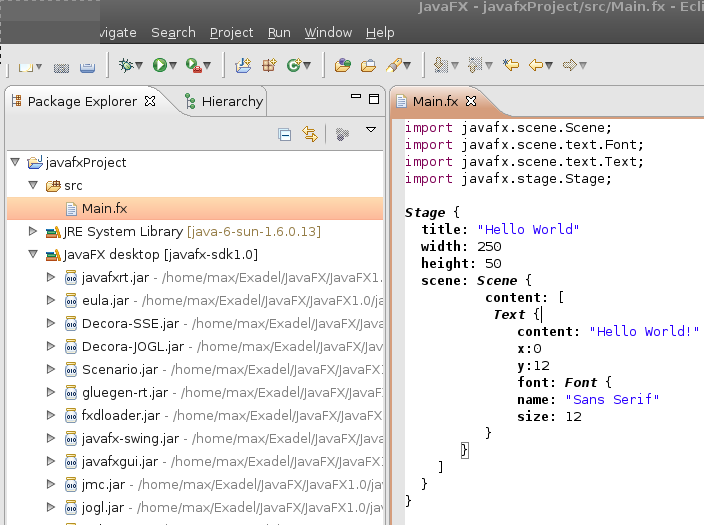
Task: Click the Debug bug icon in toolbar
Action: point(126,66)
